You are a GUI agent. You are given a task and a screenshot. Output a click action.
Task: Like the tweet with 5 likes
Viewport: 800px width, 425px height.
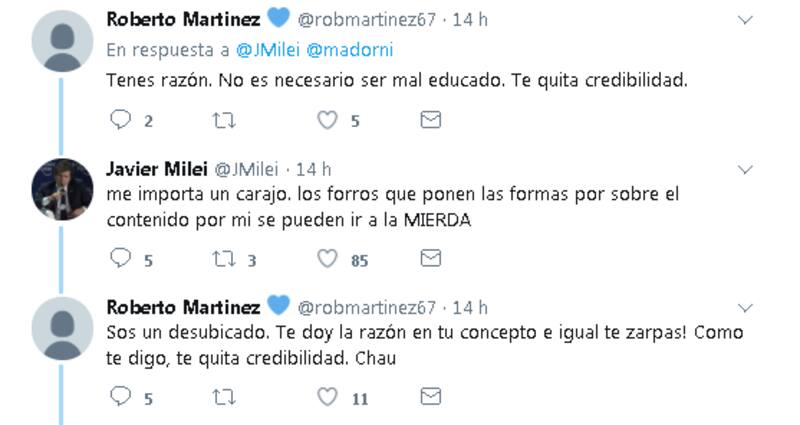(x=327, y=120)
